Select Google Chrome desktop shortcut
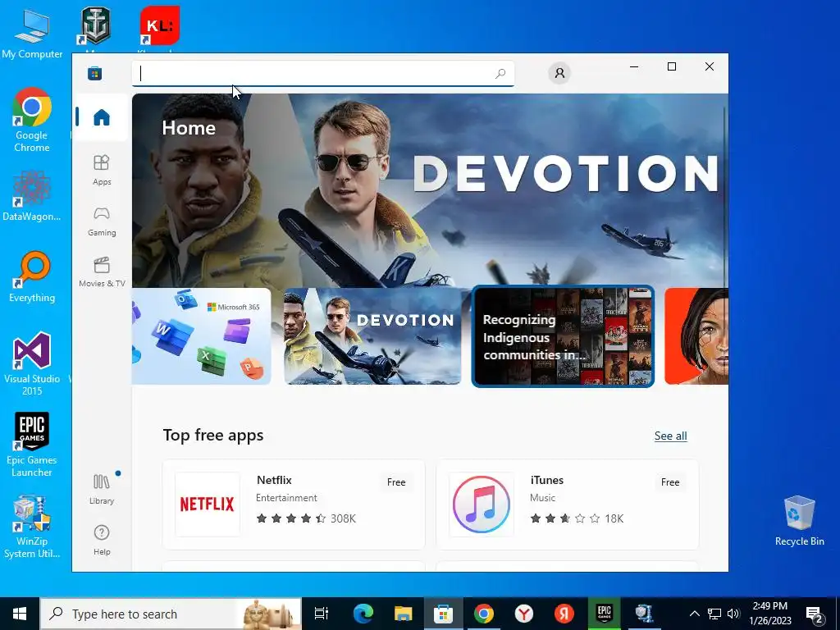The width and height of the screenshot is (840, 630). 32,120
